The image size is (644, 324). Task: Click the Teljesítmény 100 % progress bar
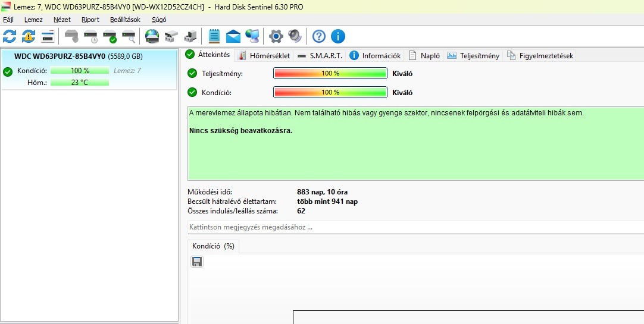330,73
